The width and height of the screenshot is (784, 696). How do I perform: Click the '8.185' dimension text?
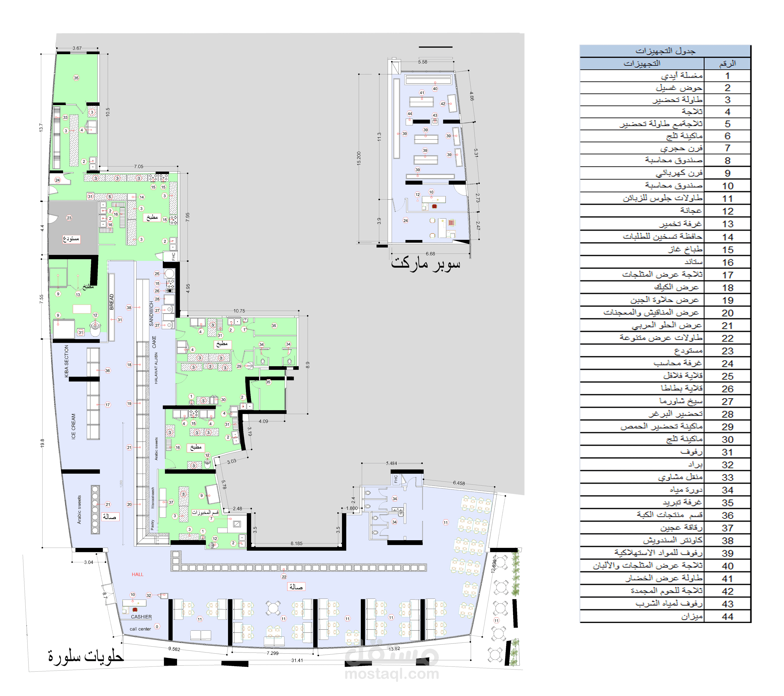click(x=296, y=543)
